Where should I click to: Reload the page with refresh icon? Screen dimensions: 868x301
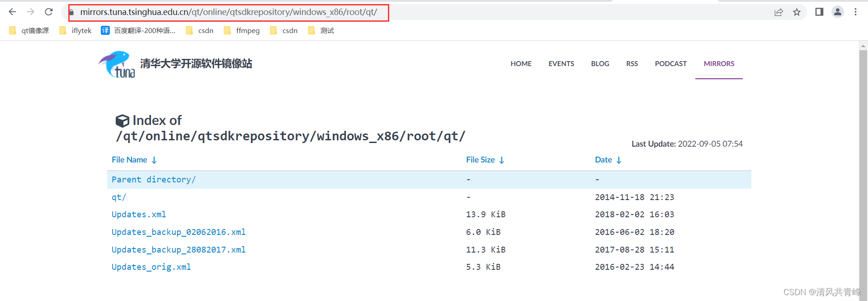coord(49,12)
